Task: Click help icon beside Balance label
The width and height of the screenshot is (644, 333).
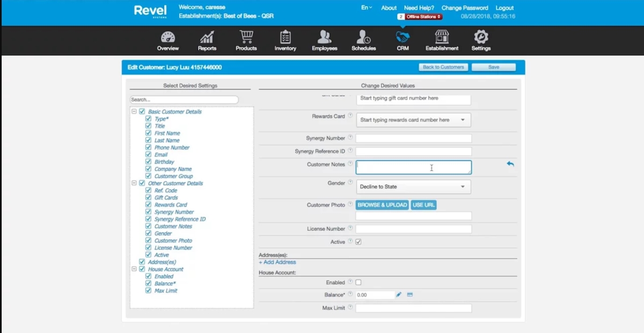Action: pyautogui.click(x=350, y=294)
